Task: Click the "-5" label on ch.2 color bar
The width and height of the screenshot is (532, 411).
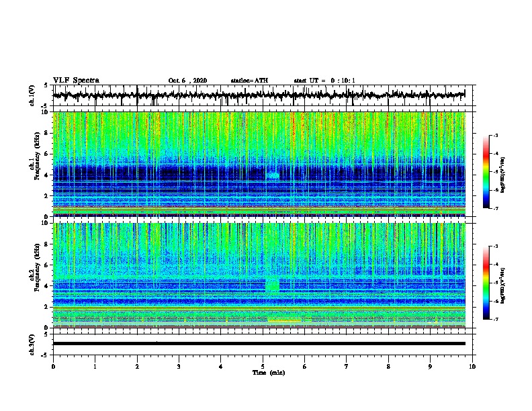Action: 495,283
